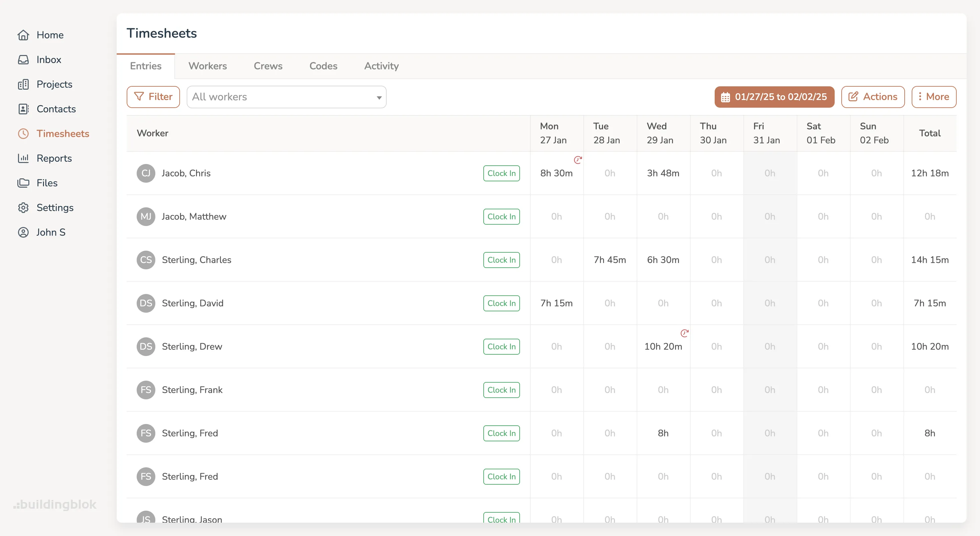The height and width of the screenshot is (536, 980).
Task: Click the John S profile avatar
Action: [24, 232]
